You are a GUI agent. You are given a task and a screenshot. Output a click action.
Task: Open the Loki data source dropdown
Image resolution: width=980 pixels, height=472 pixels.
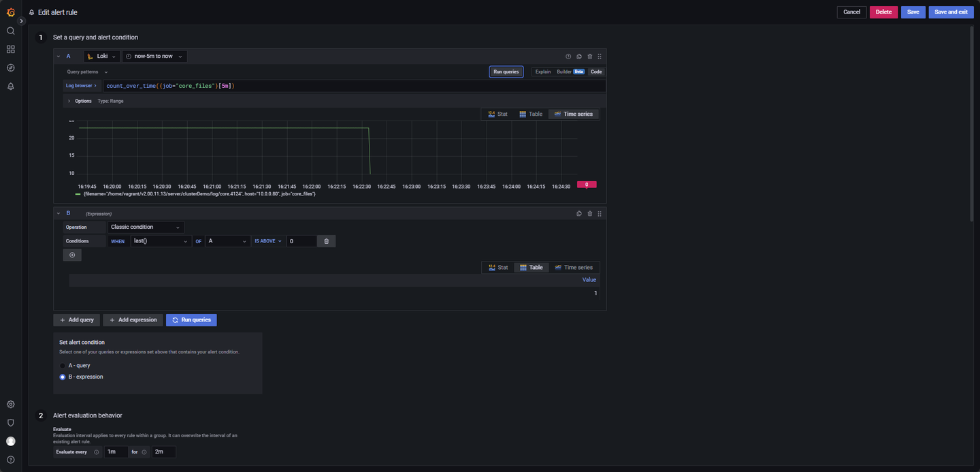(101, 57)
